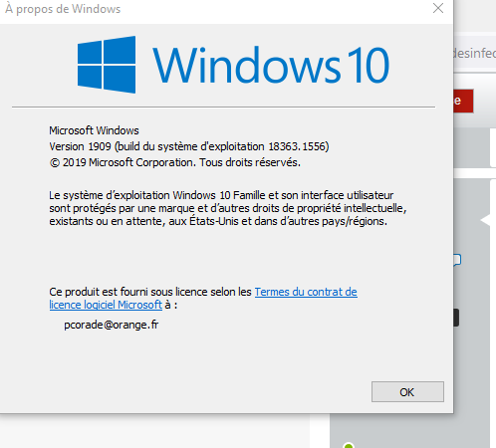Close the À propos de Windows dialog
Image resolution: width=496 pixels, height=448 pixels.
click(x=438, y=8)
